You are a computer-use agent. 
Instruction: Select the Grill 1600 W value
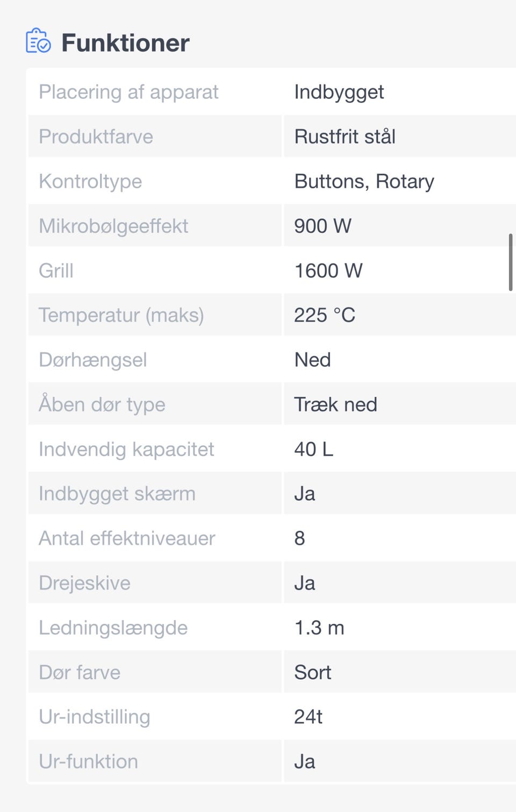[328, 270]
